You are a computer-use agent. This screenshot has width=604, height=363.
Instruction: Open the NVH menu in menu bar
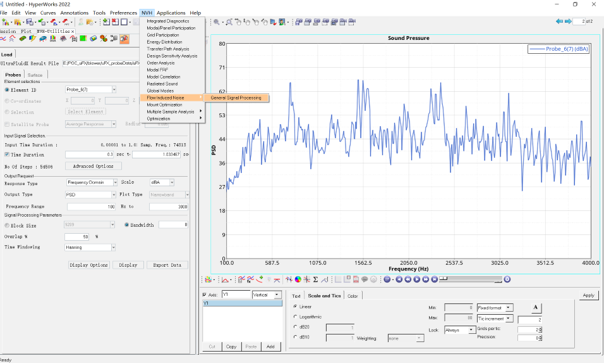click(147, 13)
